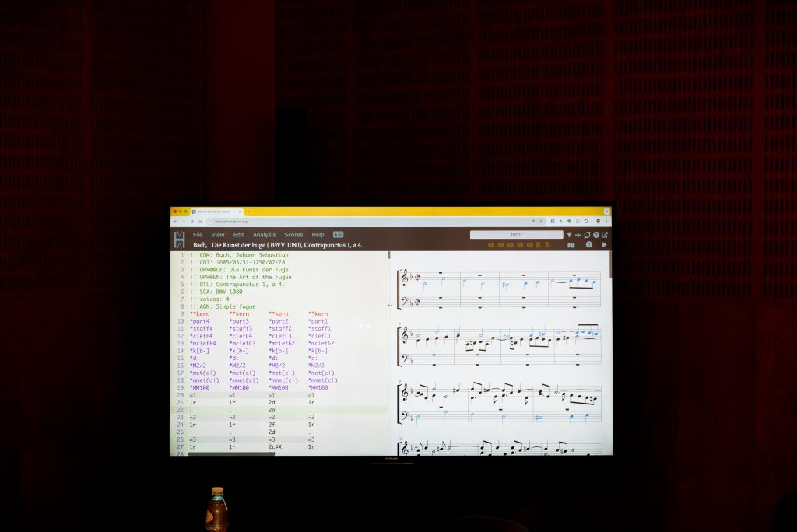Open the Analysis menu
Screen dimensions: 797x532
tap(264, 235)
